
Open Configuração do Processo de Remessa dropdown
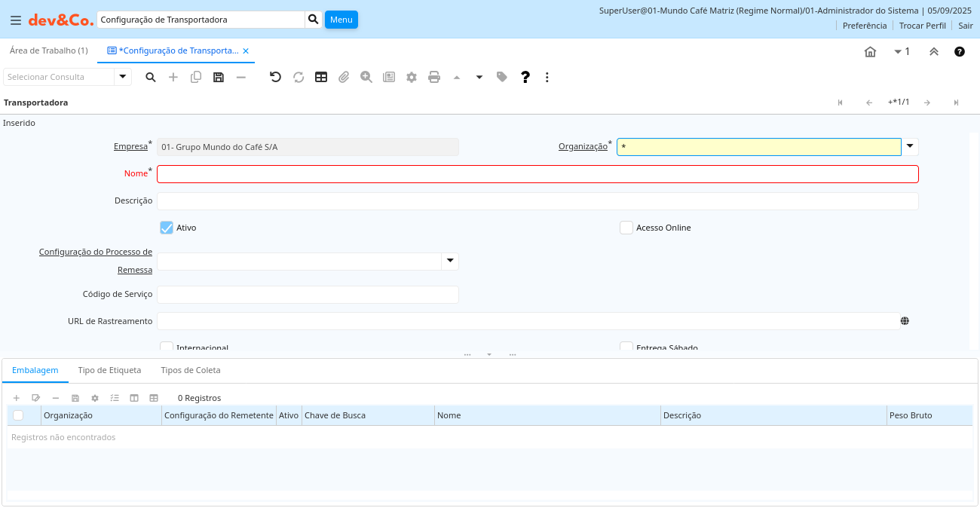pos(450,261)
